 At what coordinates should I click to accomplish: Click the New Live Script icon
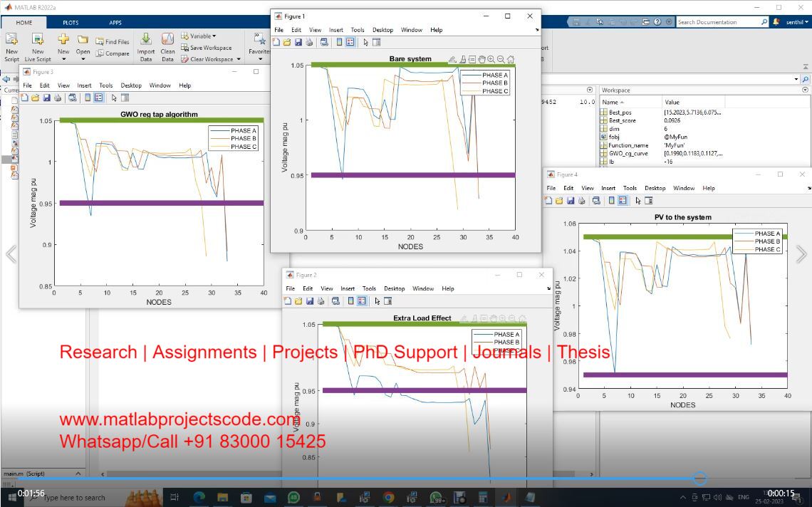click(38, 46)
